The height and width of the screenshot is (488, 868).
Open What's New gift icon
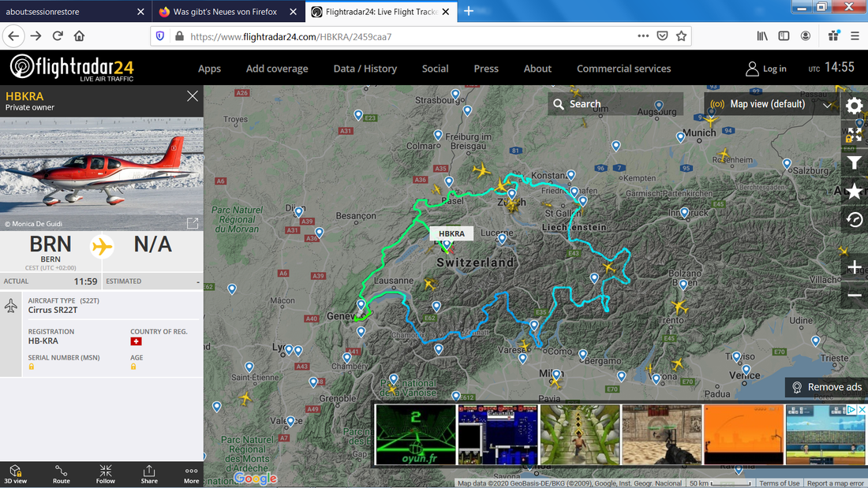(x=834, y=36)
